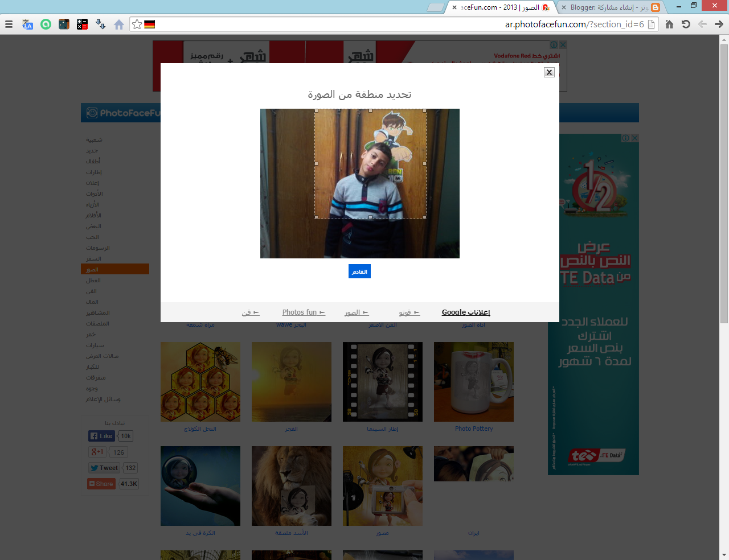Viewport: 729px width, 560px height.
Task: Click the top-middle crop selection handle
Action: tap(370, 110)
